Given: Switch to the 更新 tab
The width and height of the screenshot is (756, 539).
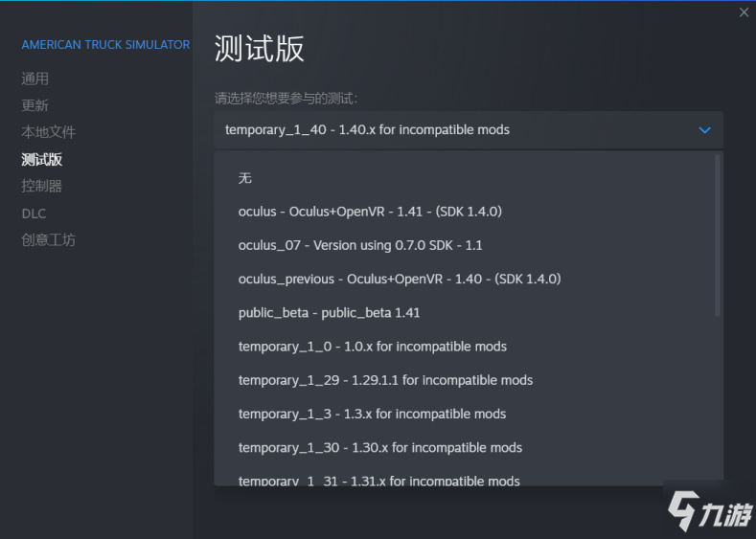Looking at the screenshot, I should coord(34,105).
